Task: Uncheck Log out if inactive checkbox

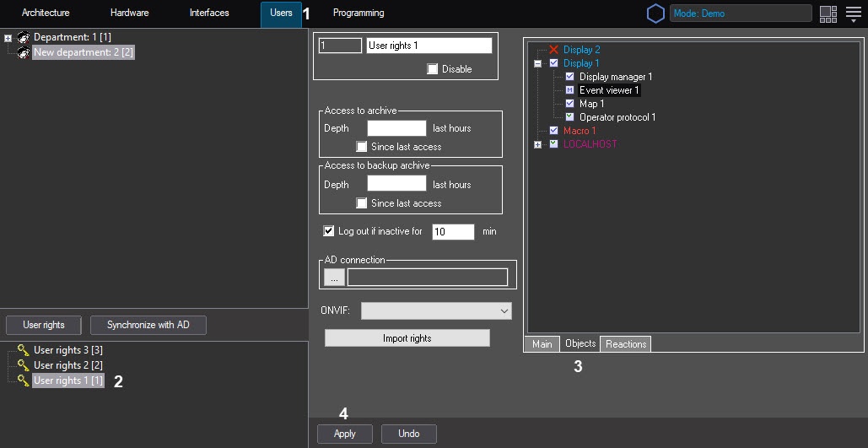Action: pyautogui.click(x=329, y=231)
